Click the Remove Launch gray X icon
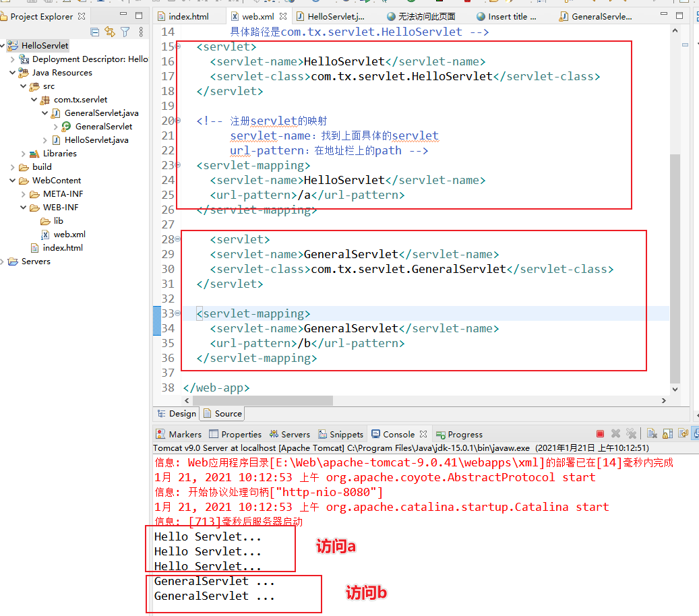Screen dimensions: 699x616 (615, 433)
